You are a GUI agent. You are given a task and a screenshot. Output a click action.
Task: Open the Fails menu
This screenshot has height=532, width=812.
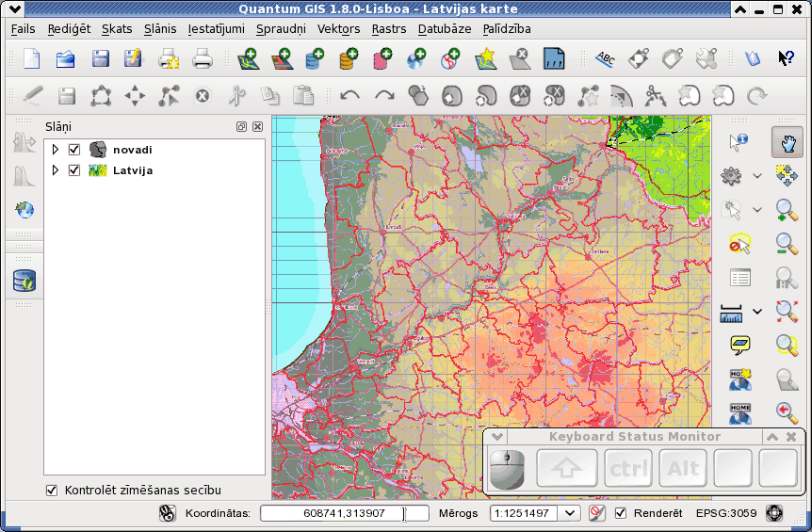click(x=24, y=29)
